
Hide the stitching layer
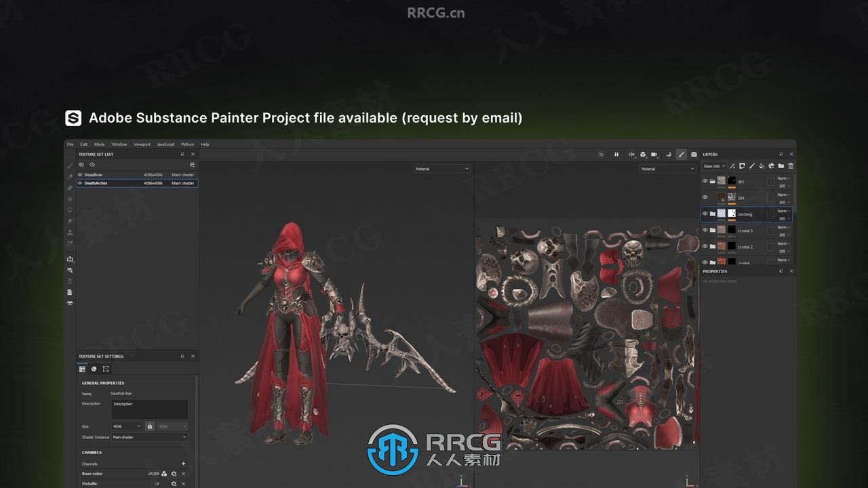pos(705,213)
